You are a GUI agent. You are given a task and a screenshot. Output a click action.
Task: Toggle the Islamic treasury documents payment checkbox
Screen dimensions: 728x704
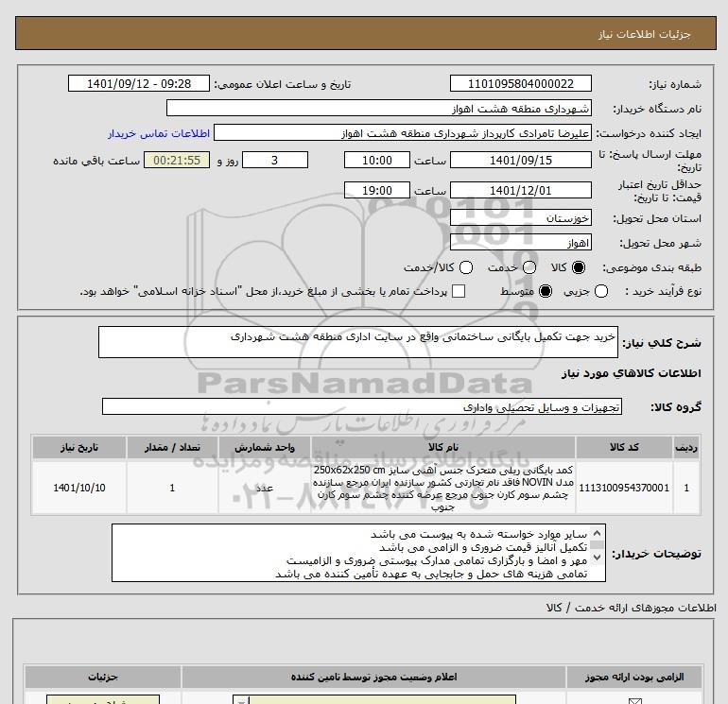[x=459, y=291]
